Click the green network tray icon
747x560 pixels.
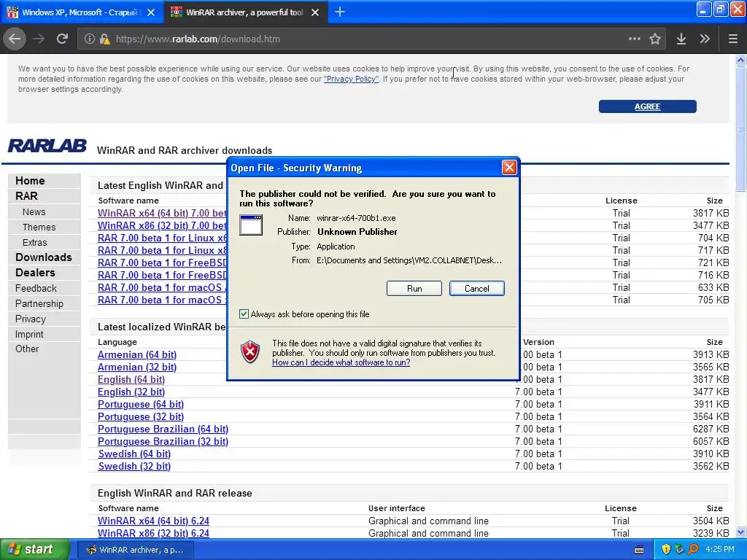[x=680, y=549]
